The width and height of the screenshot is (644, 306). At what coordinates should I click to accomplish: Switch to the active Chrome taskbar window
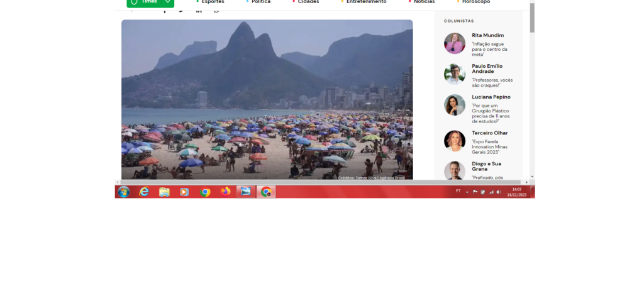266,192
